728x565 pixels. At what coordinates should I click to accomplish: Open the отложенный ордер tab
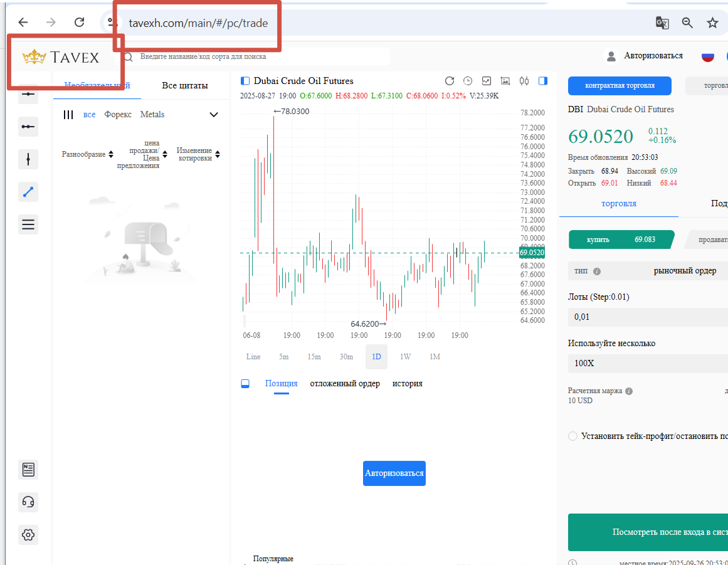point(345,384)
